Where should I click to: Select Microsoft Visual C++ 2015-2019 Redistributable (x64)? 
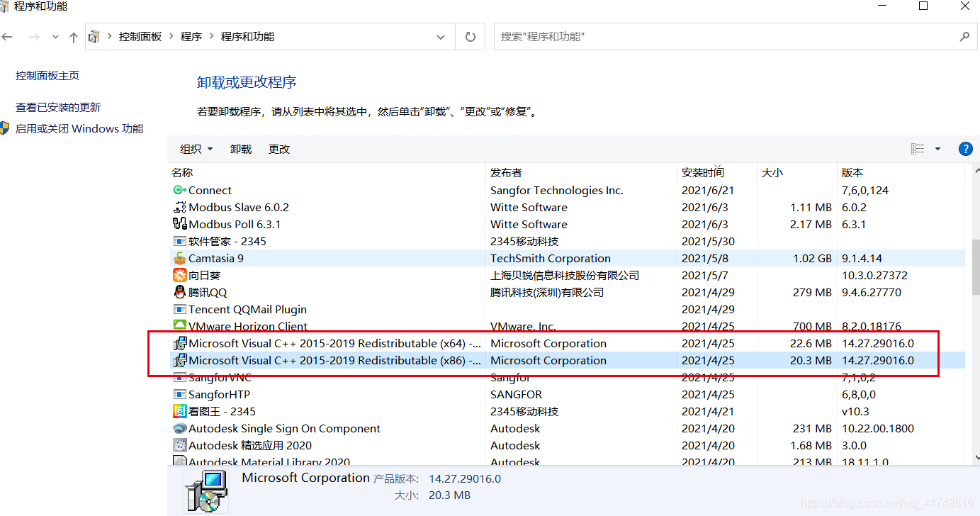point(335,343)
